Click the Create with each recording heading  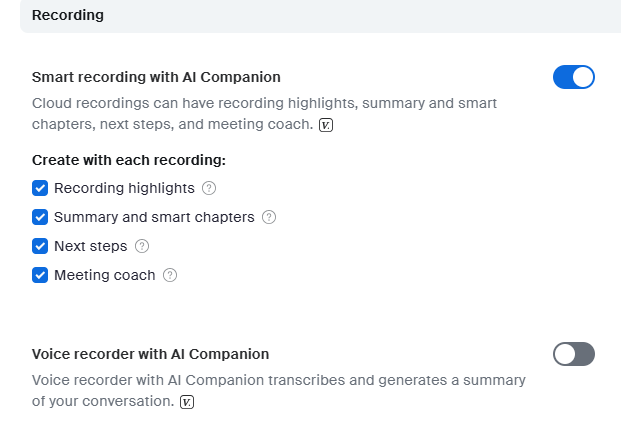tap(128, 160)
